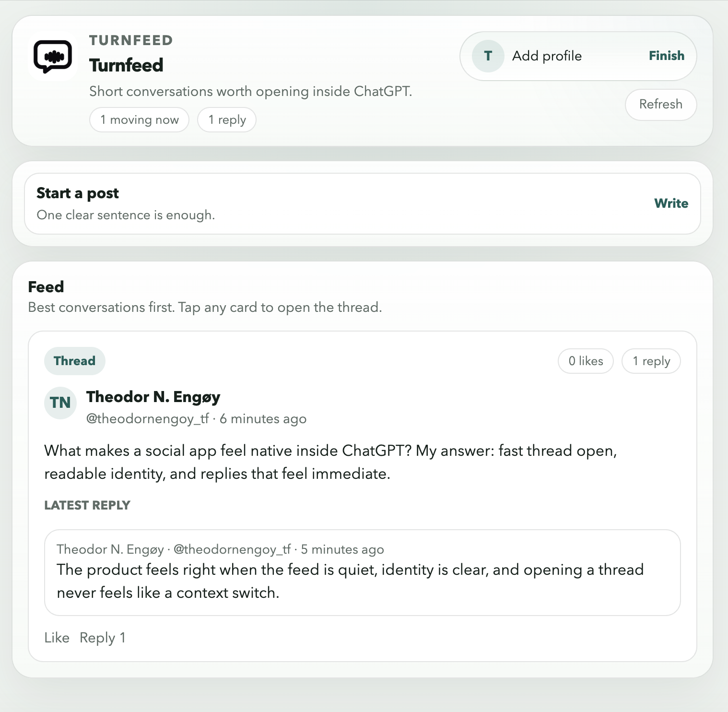Click the Turnfeed chat bubble logo
Screen dimensions: 728x712
click(x=53, y=57)
